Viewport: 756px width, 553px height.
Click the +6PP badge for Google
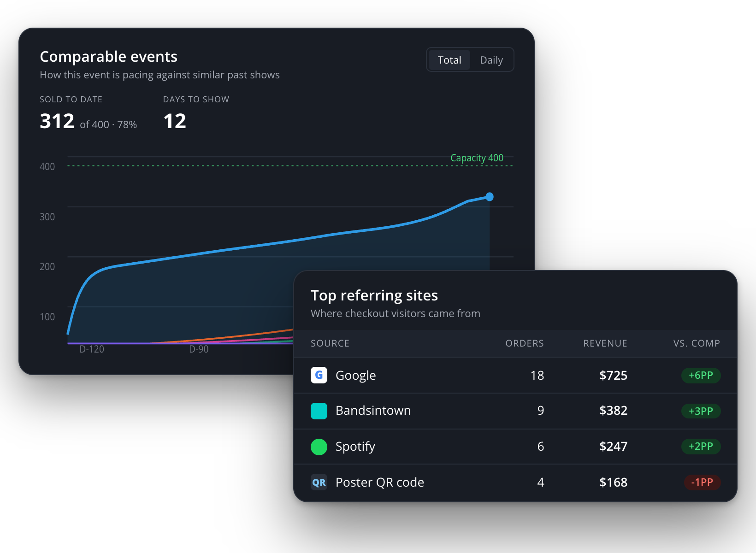point(701,375)
